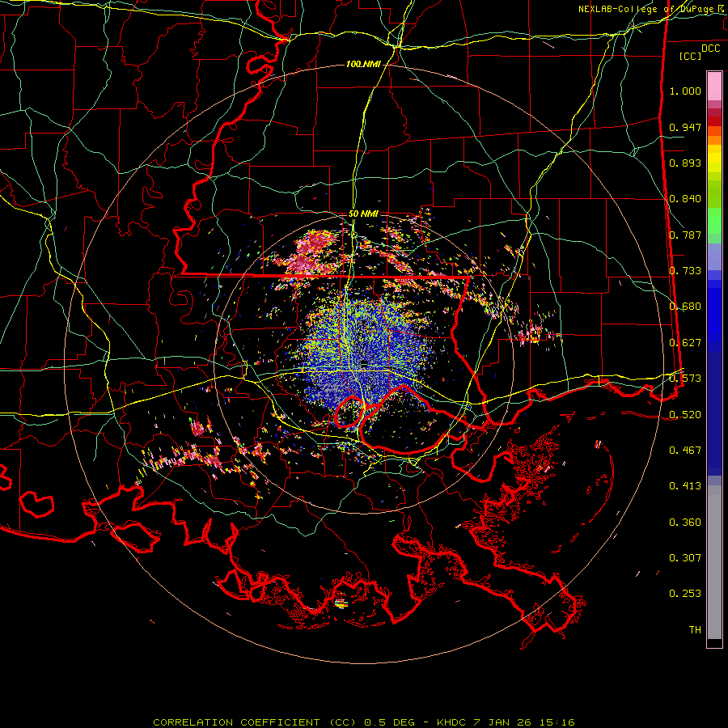This screenshot has height=728, width=728.
Task: Select the 0.787 legend value
Action: pyautogui.click(x=685, y=235)
